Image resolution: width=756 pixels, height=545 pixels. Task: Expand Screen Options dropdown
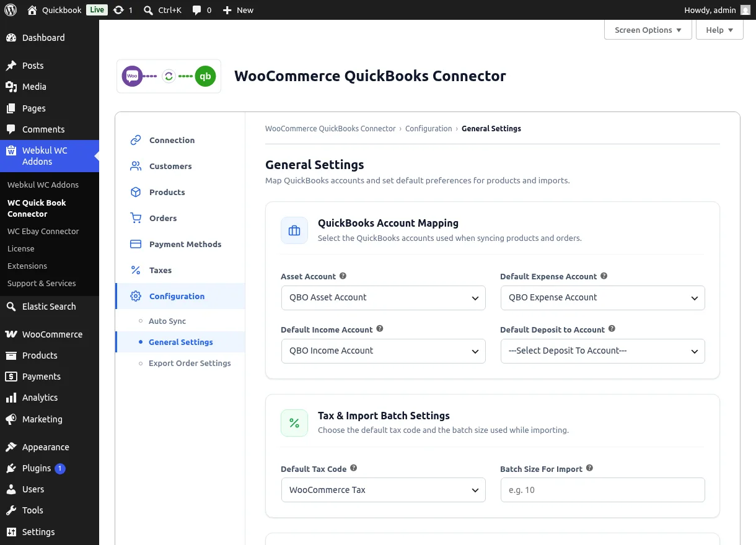(648, 30)
